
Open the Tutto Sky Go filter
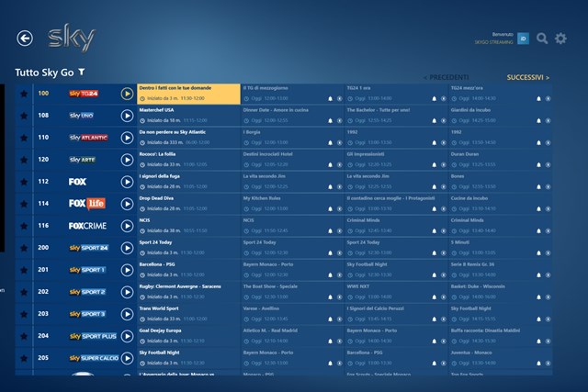coord(82,72)
